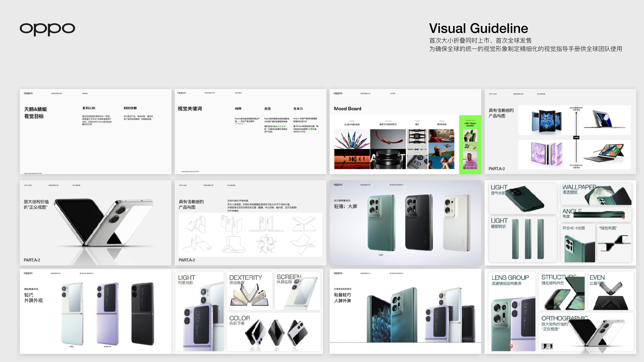
Task: Click the OPPO logo on Mood Board slide
Action: click(x=338, y=93)
